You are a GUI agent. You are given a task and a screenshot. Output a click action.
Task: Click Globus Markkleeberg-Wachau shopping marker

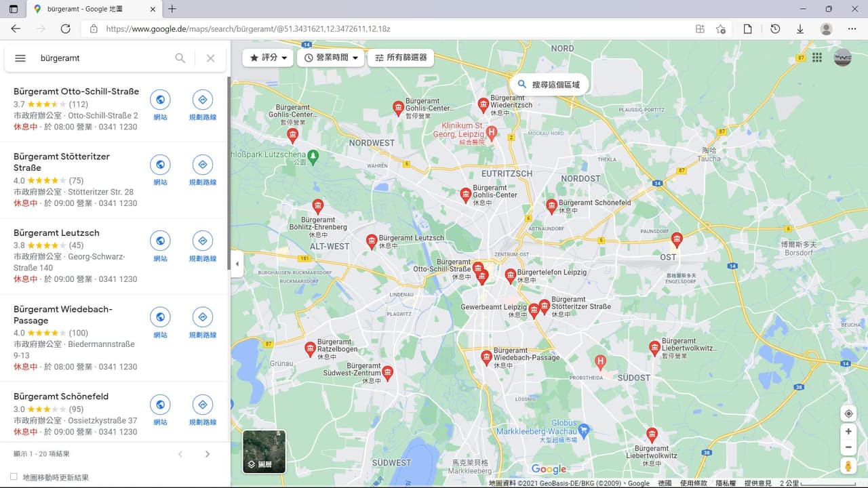click(585, 429)
